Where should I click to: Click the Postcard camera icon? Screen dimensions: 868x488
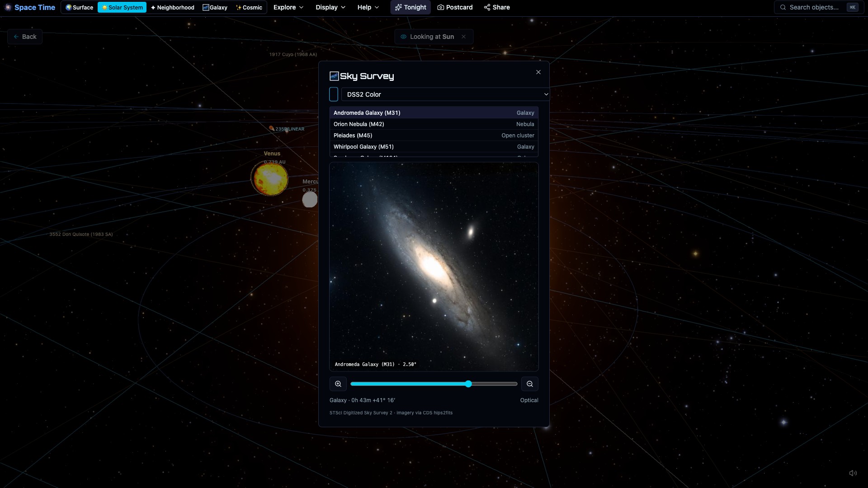pyautogui.click(x=441, y=7)
